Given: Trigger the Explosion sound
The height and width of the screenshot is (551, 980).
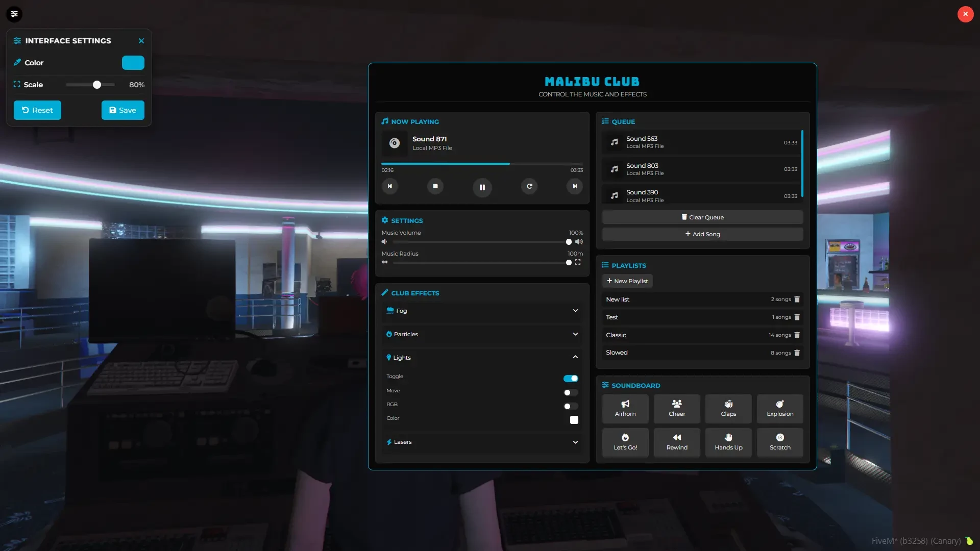Looking at the screenshot, I should (x=780, y=409).
